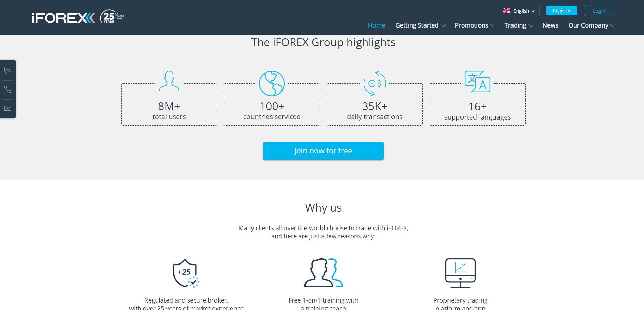Click the two-person training coach icon
Image resolution: width=644 pixels, height=310 pixels.
323,273
